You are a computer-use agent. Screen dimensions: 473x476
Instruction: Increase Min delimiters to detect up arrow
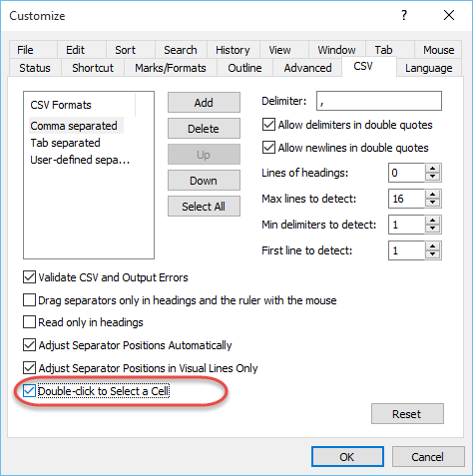432,221
